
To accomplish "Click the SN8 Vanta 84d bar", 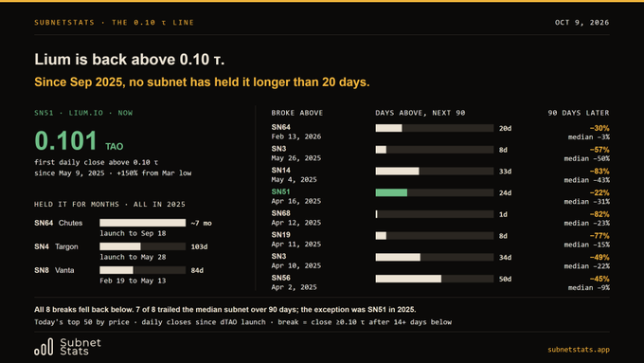I will point(142,270).
